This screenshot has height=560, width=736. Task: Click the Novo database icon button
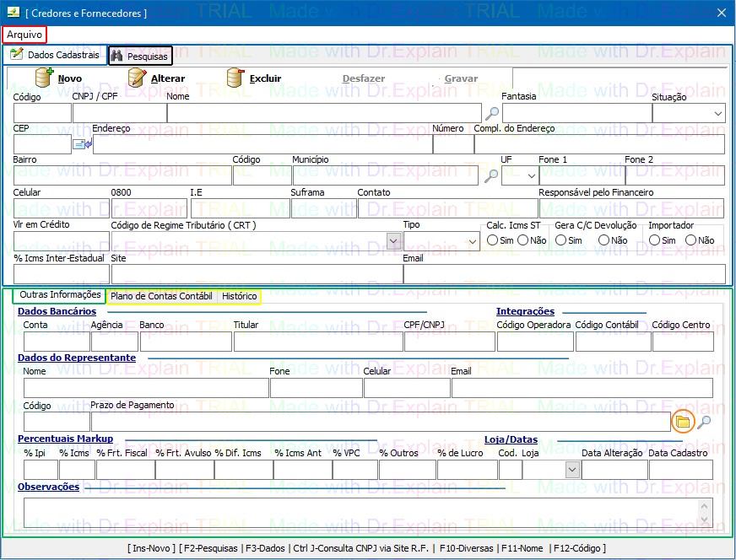click(44, 78)
